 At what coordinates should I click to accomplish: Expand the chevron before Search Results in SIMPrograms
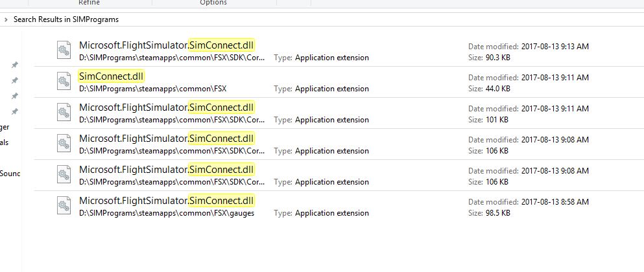(6, 19)
